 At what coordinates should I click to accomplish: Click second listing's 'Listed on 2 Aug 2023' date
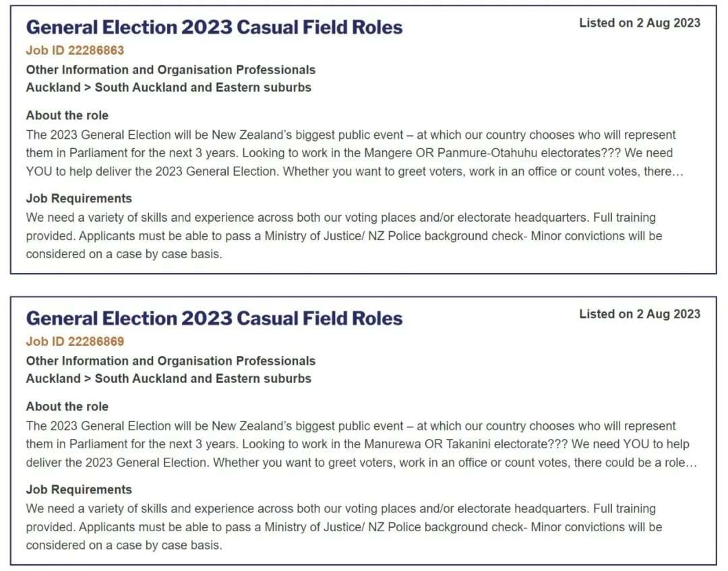[639, 314]
